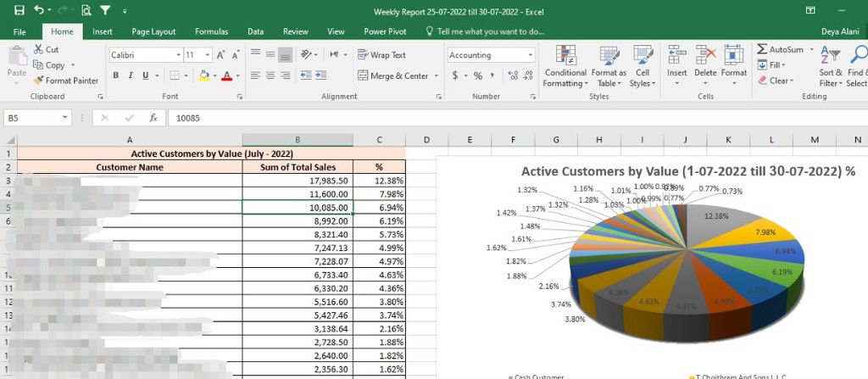Screen dimensions: 868x379
Task: Apply the yellow fill color bucket
Action: coord(203,75)
